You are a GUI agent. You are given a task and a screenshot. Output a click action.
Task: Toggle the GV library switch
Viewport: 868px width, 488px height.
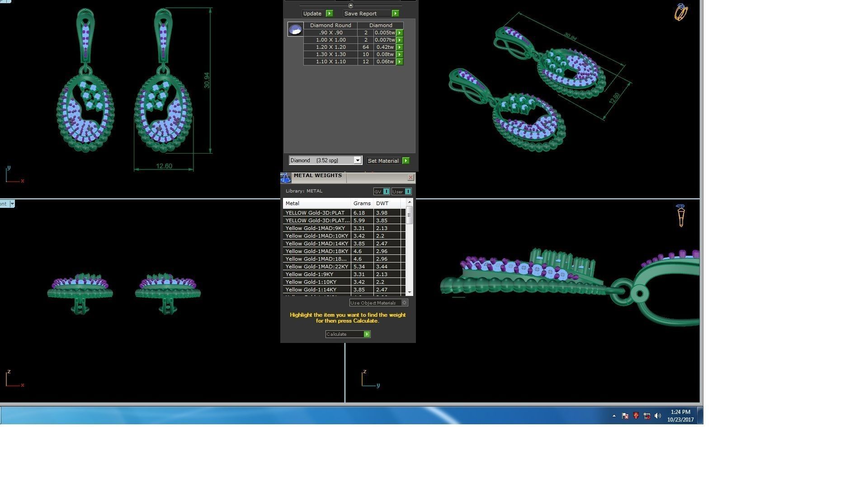coord(386,192)
